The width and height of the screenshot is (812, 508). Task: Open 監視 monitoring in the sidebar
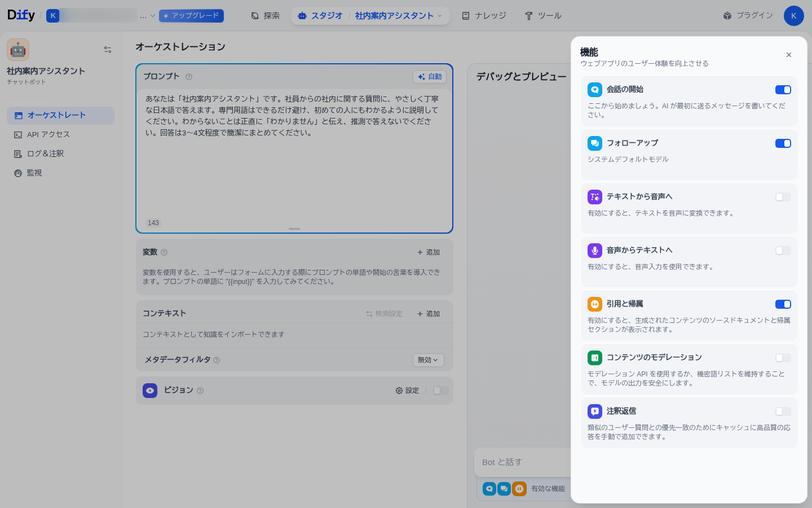(x=60, y=173)
